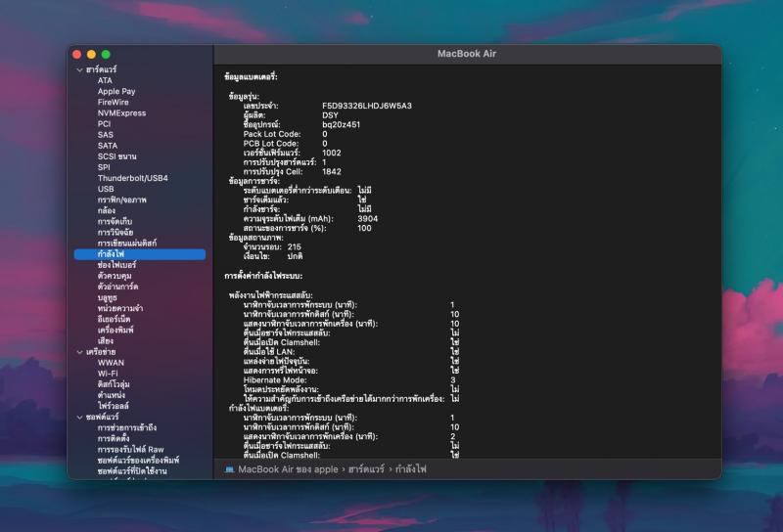
Task: Collapse the ฮาร์ดแวร์ section chevron in sidebar
Action: point(80,69)
